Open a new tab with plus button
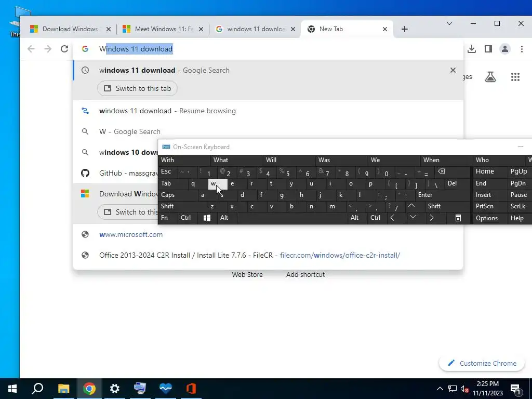The height and width of the screenshot is (399, 532). click(404, 29)
